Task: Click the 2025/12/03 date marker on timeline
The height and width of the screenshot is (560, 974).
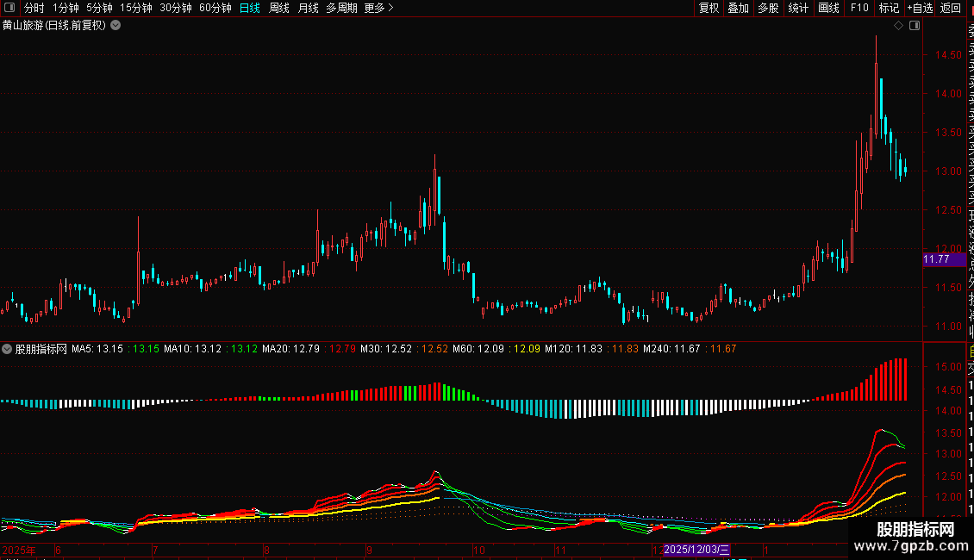Action: [696, 550]
